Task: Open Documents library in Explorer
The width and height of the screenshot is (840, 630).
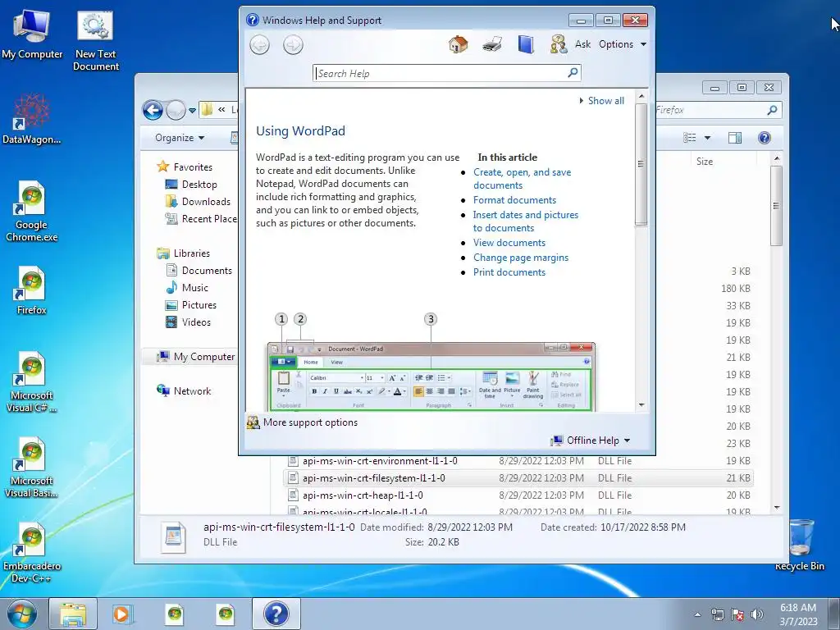Action: click(199, 271)
